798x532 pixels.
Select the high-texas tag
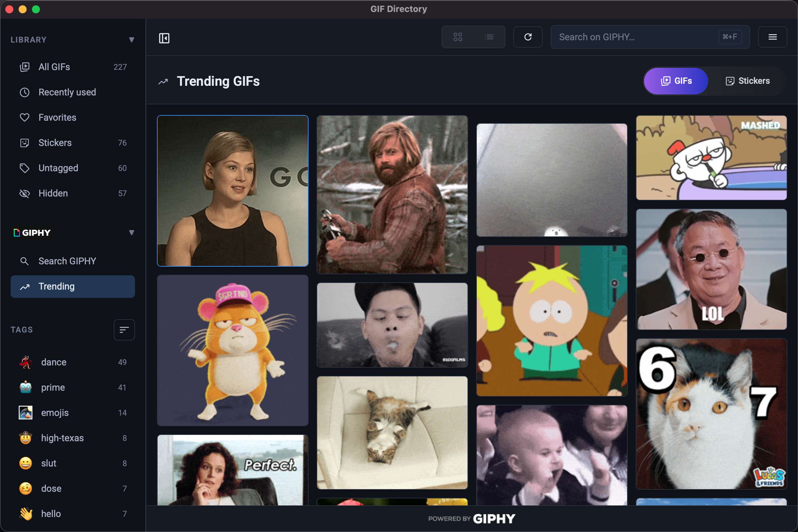pyautogui.click(x=72, y=438)
